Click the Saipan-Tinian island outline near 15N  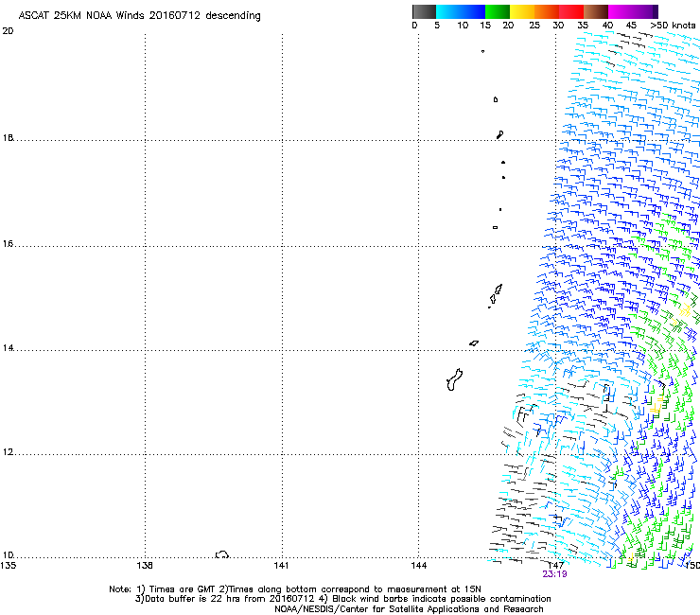tap(495, 295)
